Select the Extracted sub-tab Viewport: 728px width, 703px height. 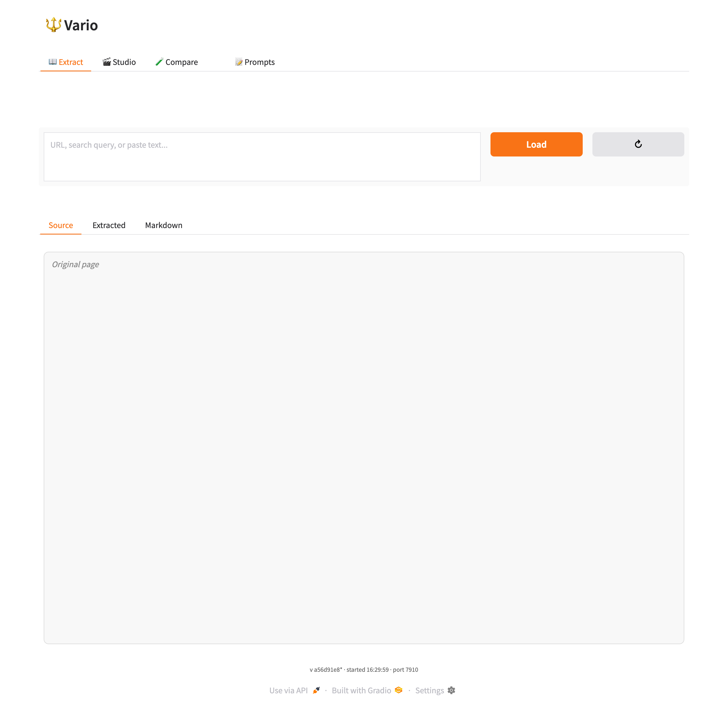[x=109, y=225]
